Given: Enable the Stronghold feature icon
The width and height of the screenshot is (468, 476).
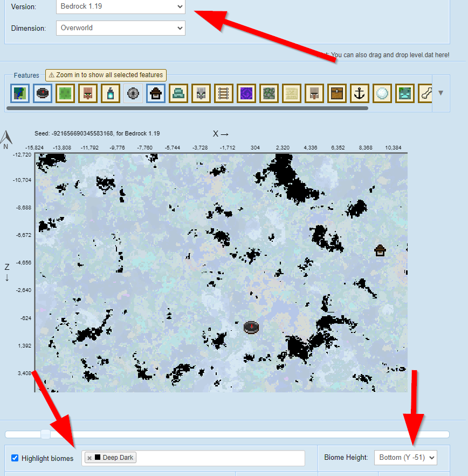Looking at the screenshot, I should click(x=133, y=93).
